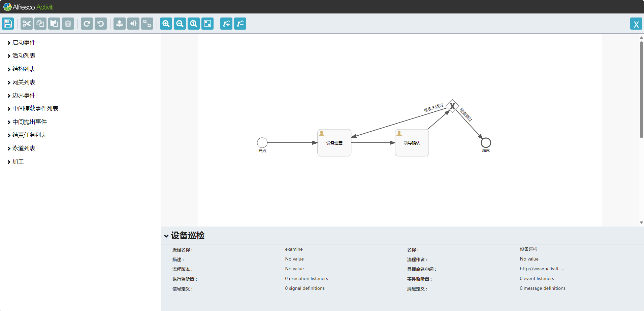Open 0 execution listeners setting
644x311 pixels.
[x=307, y=279]
